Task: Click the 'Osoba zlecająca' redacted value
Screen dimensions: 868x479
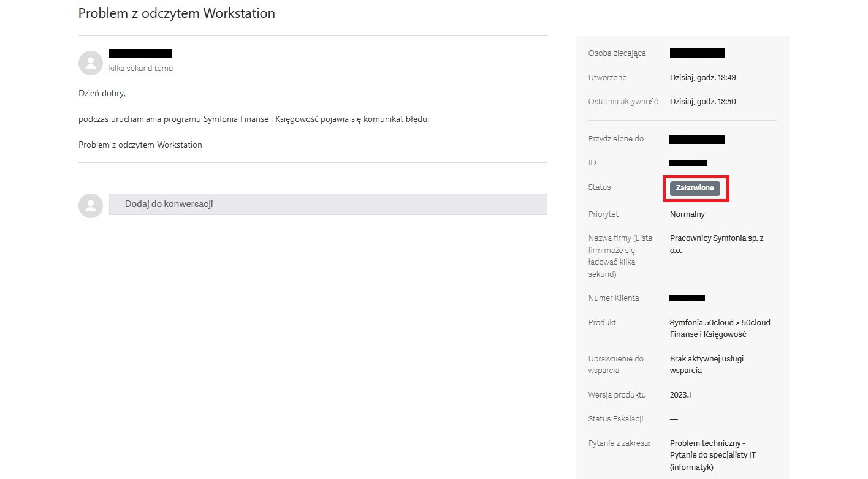Action: coord(697,53)
